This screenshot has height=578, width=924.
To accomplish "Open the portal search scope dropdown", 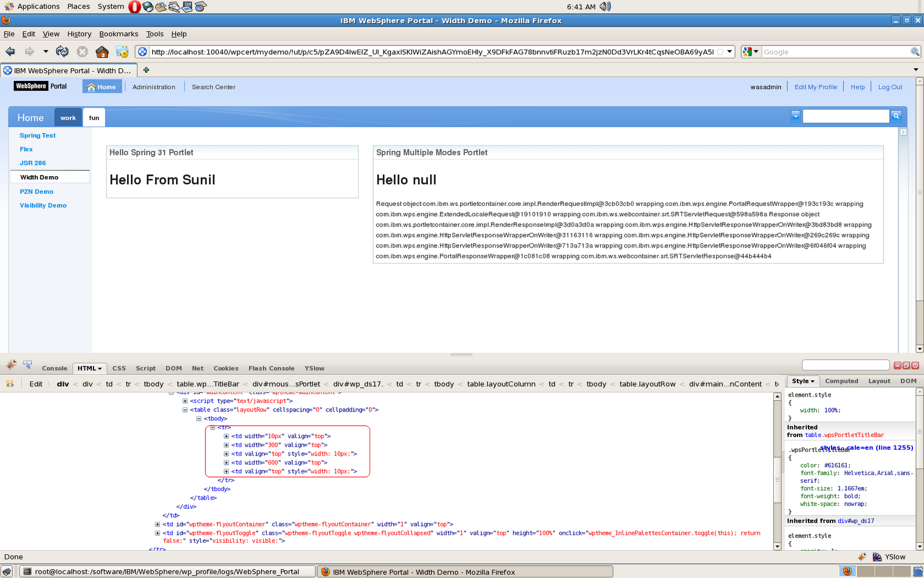I will coord(795,116).
